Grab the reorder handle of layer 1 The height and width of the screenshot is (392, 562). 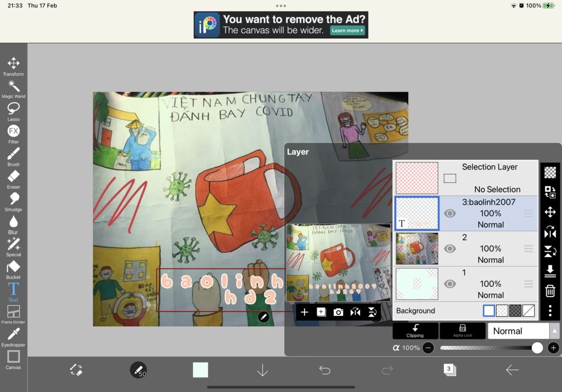point(529,284)
